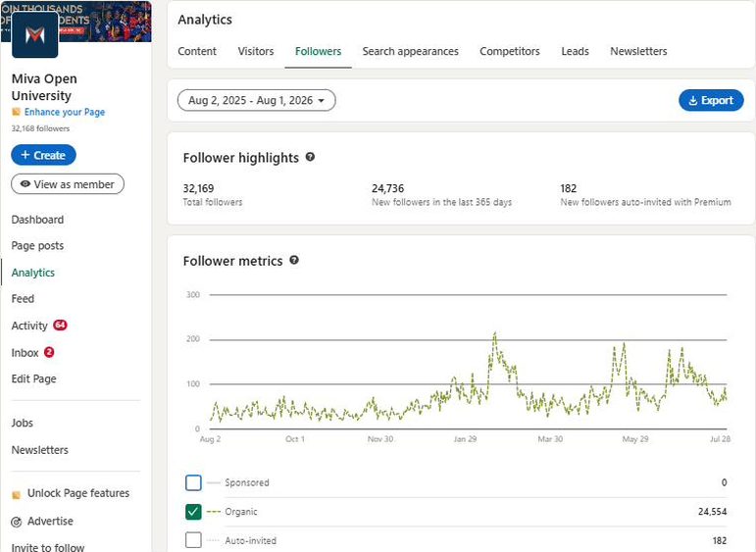756x552 pixels.
Task: Click the Follower metrics help icon
Action: pyautogui.click(x=294, y=261)
